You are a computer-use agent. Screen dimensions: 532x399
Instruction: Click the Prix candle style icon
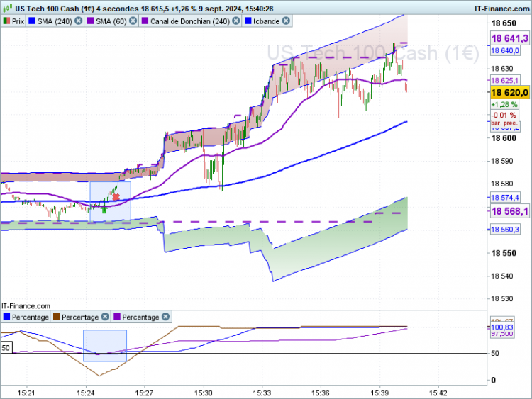(6, 21)
